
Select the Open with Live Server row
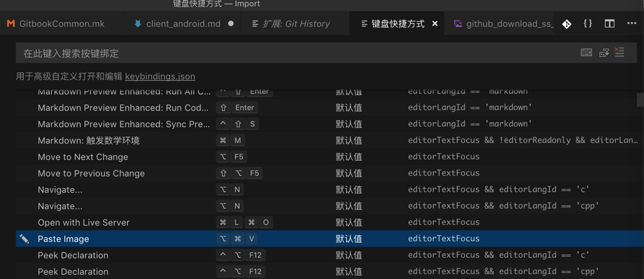pyautogui.click(x=83, y=222)
